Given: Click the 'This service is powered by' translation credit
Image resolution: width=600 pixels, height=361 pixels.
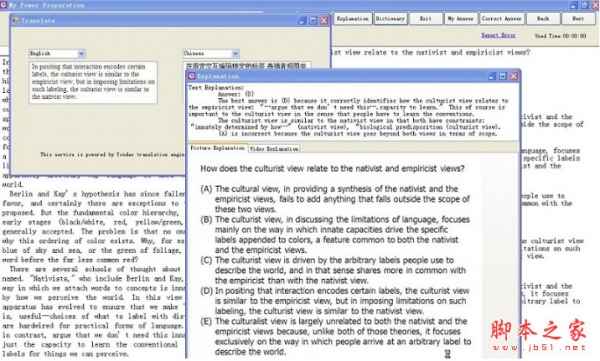Looking at the screenshot, I should 113,155.
